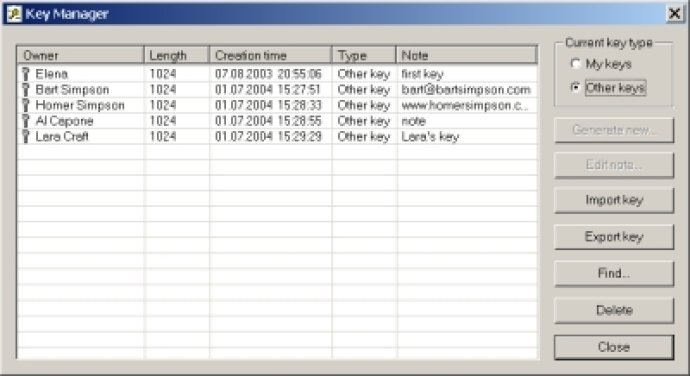Click the disabled Generate new... button

(614, 130)
